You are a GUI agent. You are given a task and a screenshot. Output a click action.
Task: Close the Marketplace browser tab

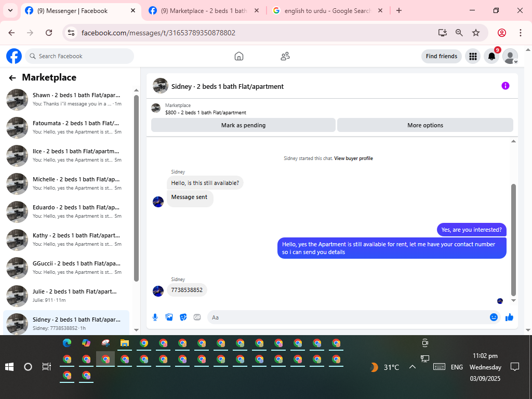(257, 10)
